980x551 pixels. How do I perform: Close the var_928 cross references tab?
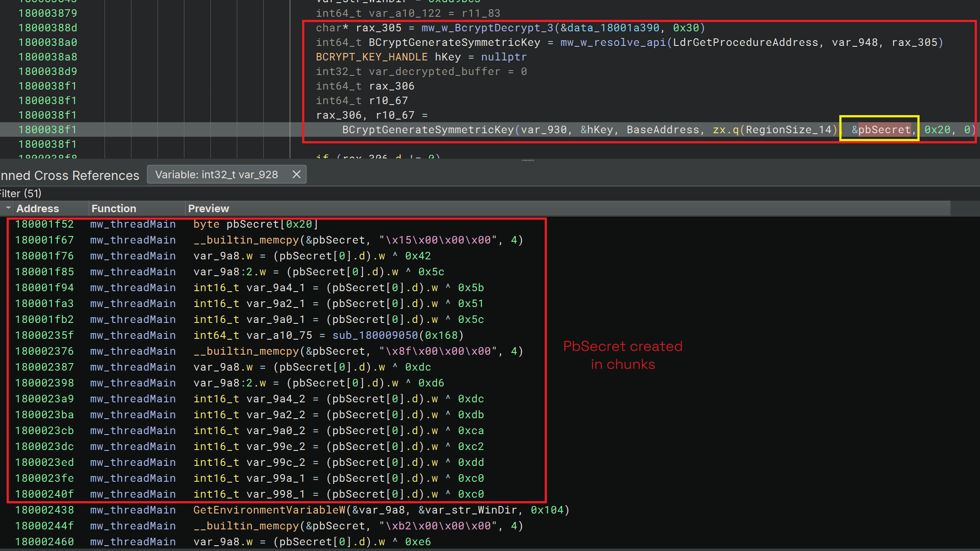click(x=296, y=175)
